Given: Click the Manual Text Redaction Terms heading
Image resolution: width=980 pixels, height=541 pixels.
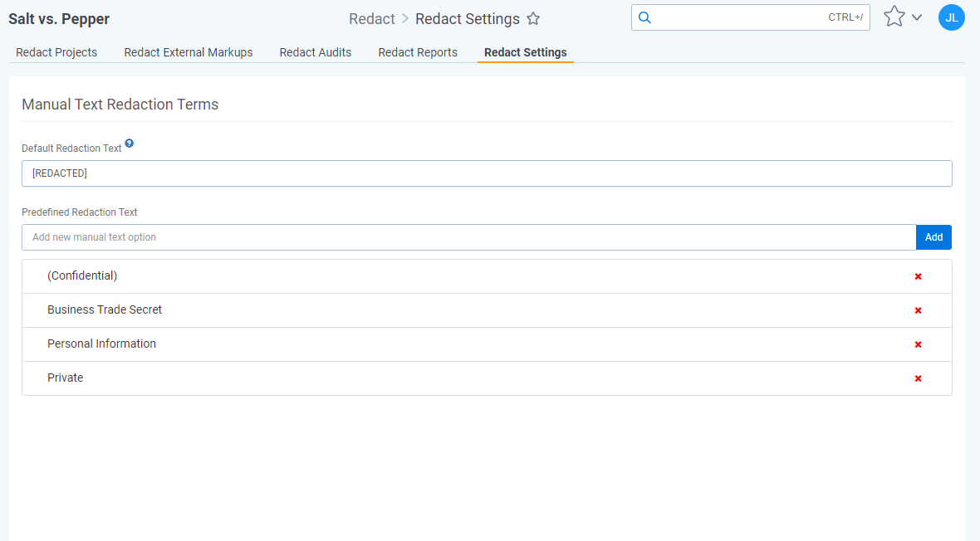Looking at the screenshot, I should (x=120, y=105).
